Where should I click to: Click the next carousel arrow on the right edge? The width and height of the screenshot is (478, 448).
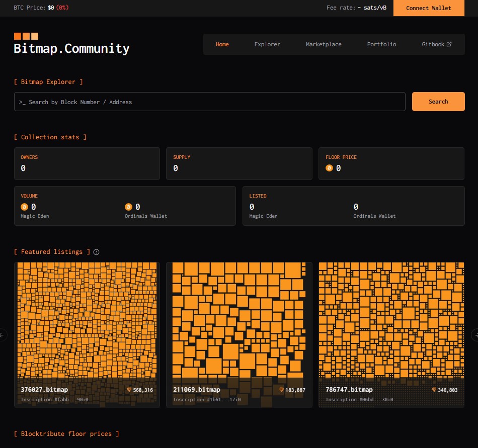pyautogui.click(x=475, y=335)
